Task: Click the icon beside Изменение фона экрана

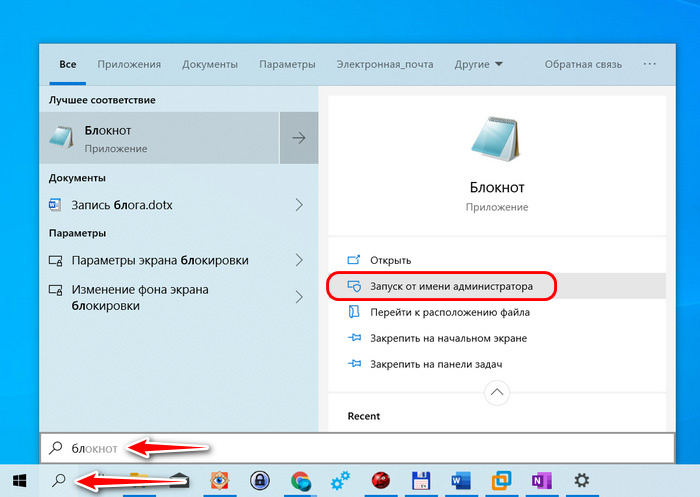Action: pos(55,290)
